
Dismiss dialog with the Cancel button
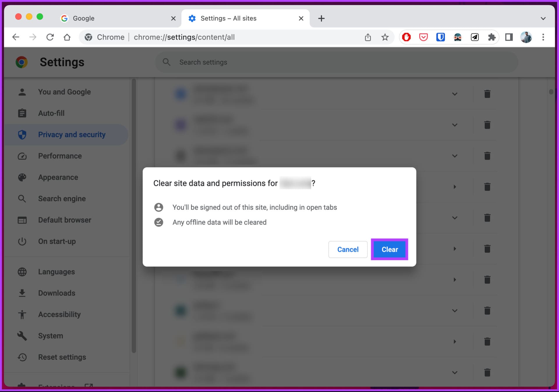click(348, 250)
